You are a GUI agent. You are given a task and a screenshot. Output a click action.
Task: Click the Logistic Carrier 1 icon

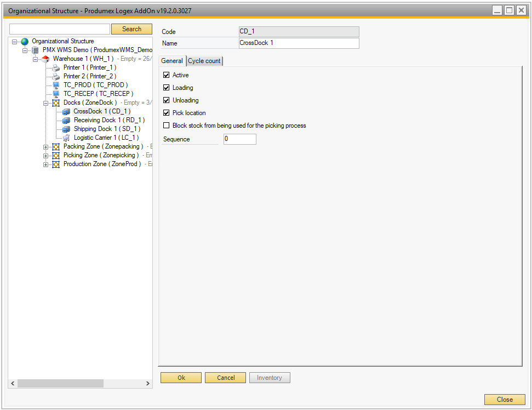coord(66,138)
